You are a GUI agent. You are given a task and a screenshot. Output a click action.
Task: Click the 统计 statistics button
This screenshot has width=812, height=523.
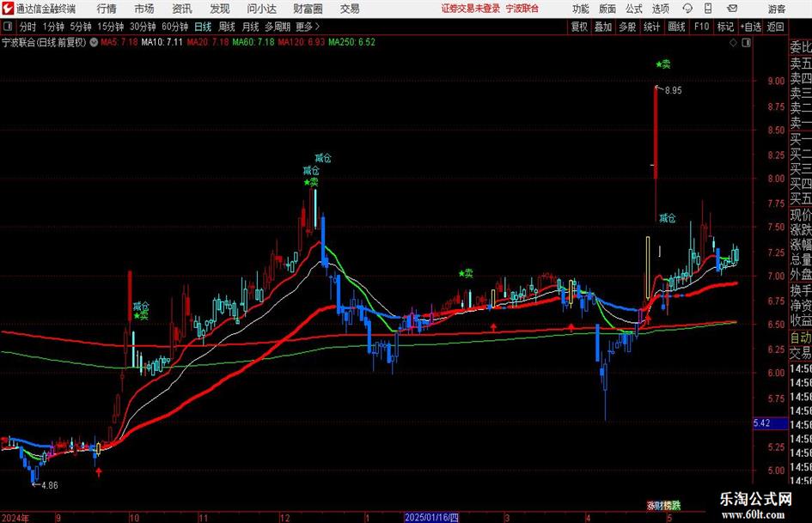click(651, 27)
